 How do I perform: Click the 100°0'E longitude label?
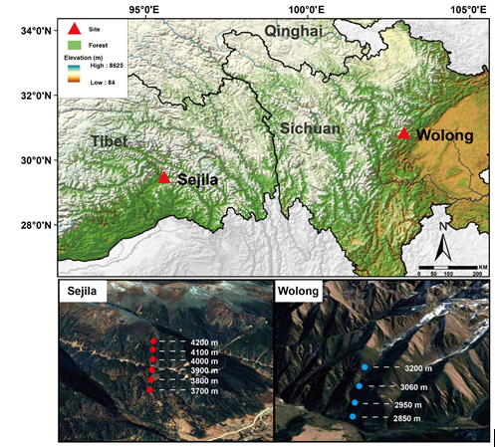pyautogui.click(x=307, y=10)
